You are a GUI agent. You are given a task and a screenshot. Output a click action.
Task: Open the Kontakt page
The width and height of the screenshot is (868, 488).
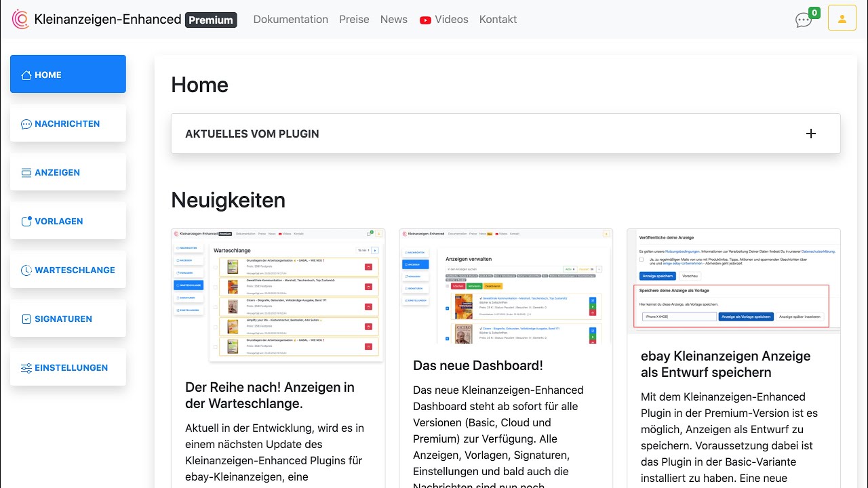pos(498,20)
